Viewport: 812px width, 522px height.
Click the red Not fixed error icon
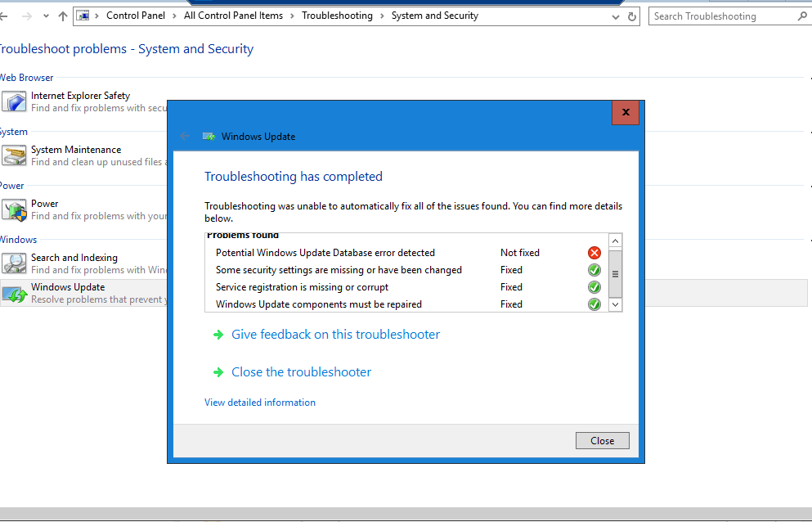point(594,253)
